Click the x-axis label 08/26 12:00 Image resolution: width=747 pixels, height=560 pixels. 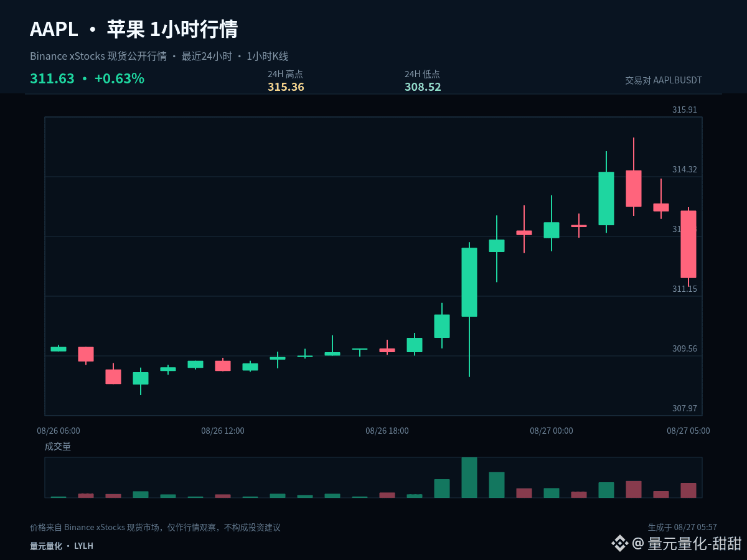[x=223, y=431]
